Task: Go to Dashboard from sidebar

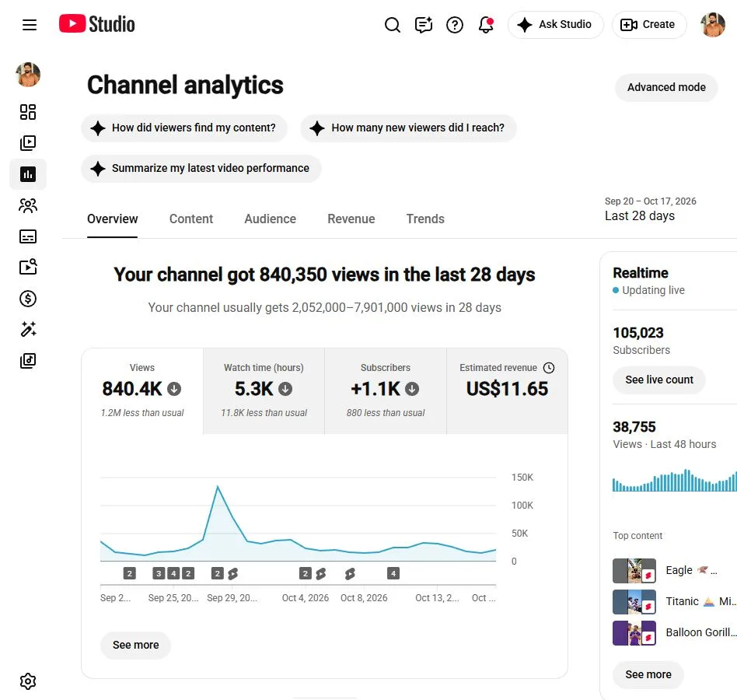Action: click(x=28, y=112)
